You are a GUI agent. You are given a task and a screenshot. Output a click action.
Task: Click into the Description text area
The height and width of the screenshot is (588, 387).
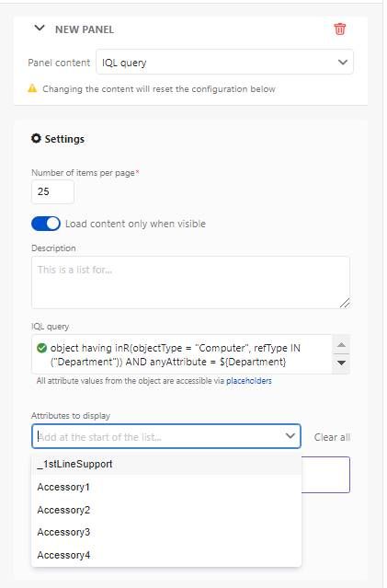(x=190, y=282)
